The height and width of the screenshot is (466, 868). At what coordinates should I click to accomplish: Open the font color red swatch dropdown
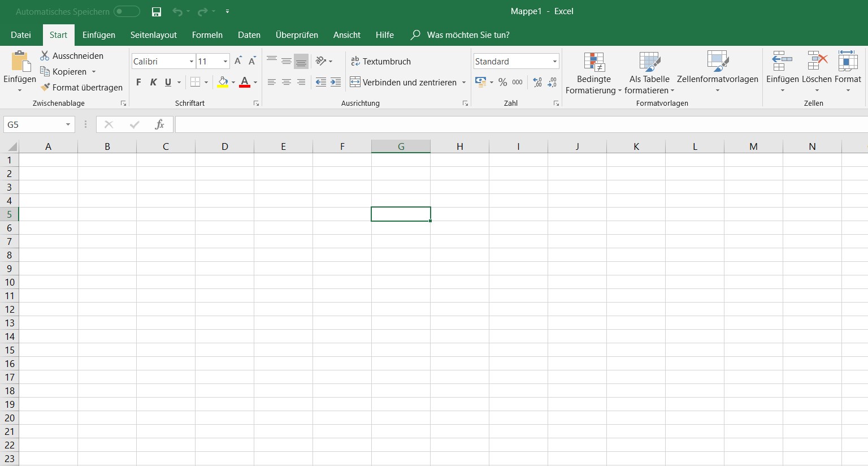(x=255, y=82)
